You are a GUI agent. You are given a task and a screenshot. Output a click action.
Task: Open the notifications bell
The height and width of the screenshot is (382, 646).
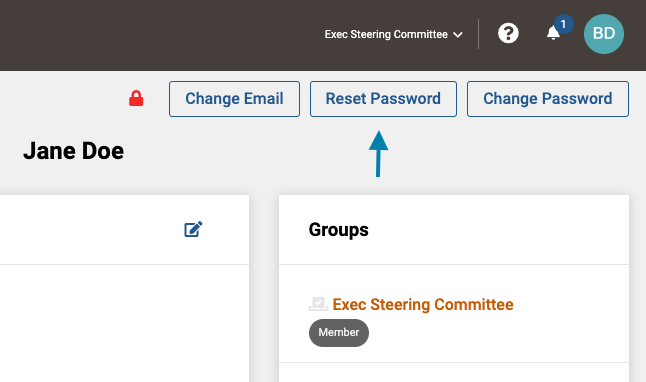(x=553, y=33)
